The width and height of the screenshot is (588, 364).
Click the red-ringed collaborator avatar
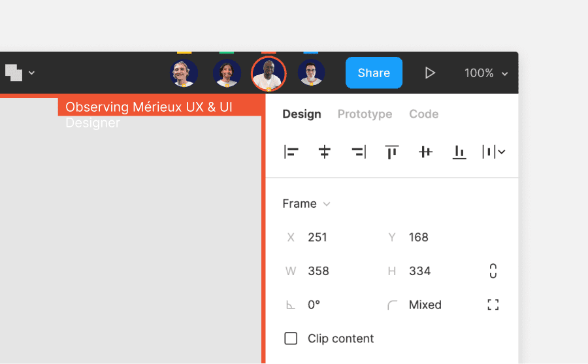[x=269, y=74]
